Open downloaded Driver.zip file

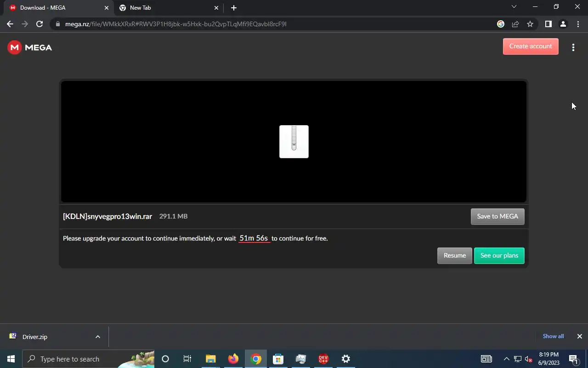[x=35, y=337]
